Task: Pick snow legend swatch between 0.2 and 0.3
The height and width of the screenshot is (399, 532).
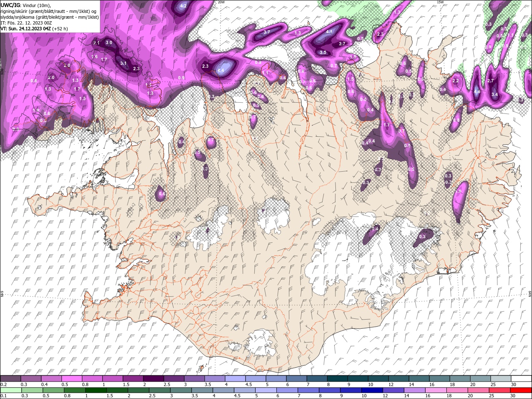Action: 11,379
